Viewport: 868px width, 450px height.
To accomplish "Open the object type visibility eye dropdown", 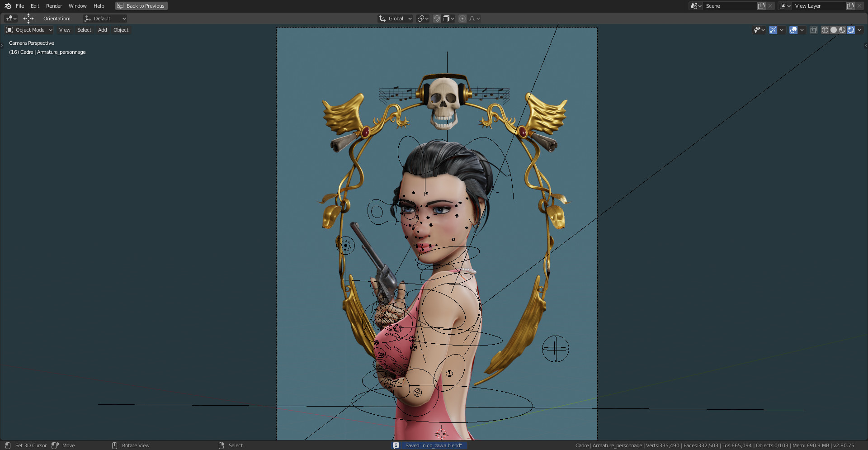I will tap(759, 30).
